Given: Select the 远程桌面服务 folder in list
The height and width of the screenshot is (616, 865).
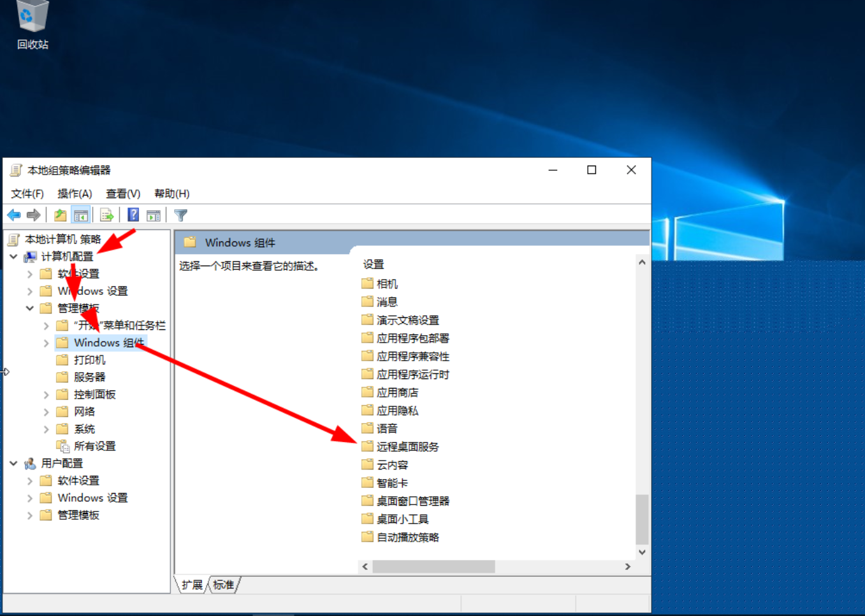Looking at the screenshot, I should click(x=408, y=447).
